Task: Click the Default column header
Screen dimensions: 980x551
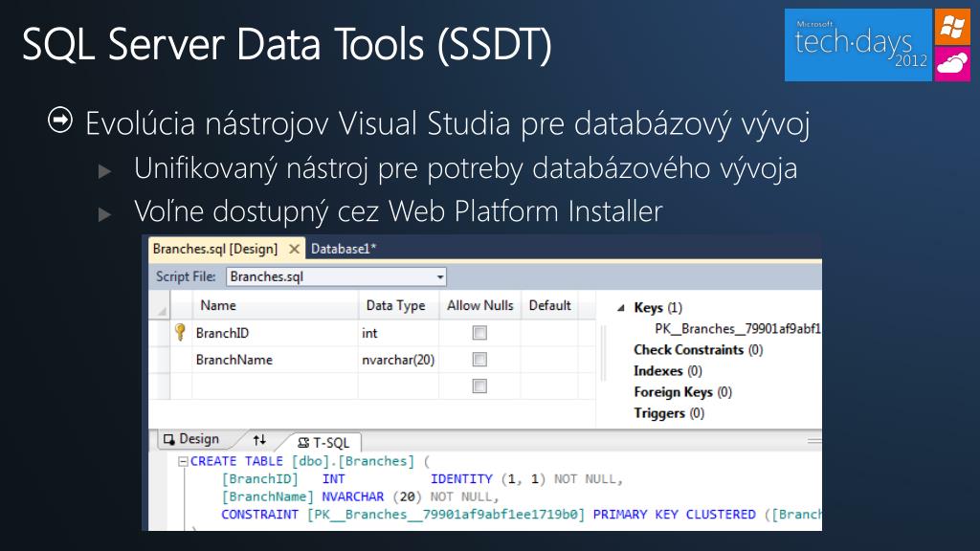Action: click(x=550, y=305)
